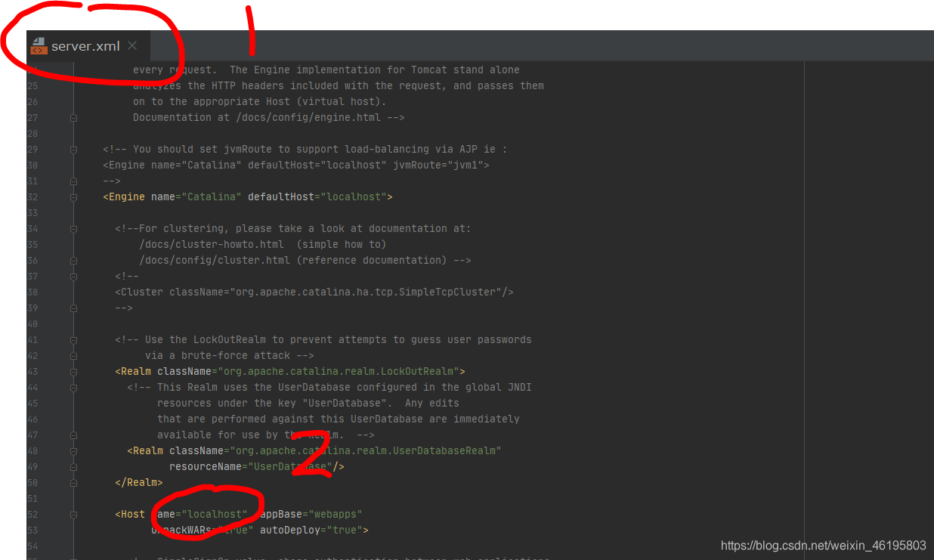Click the SimpleTcpCluster className value
Viewport: 934px width, 560px height.
(365, 292)
